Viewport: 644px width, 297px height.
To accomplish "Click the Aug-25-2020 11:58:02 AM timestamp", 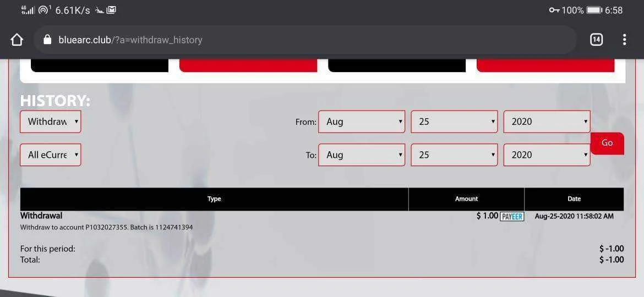I will [574, 216].
